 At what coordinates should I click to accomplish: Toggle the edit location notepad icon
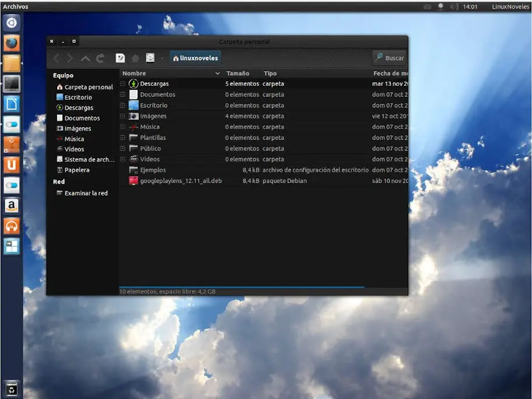(x=120, y=58)
